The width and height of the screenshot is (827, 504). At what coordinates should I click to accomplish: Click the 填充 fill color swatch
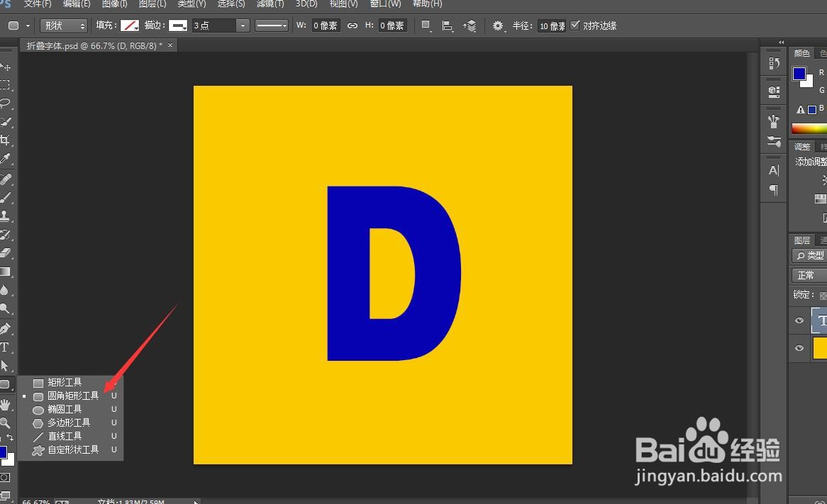coord(129,26)
